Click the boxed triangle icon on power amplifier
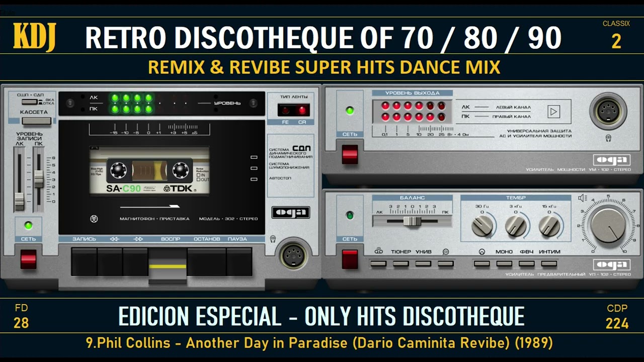Screen dimensions: 644x362 pyautogui.click(x=554, y=112)
